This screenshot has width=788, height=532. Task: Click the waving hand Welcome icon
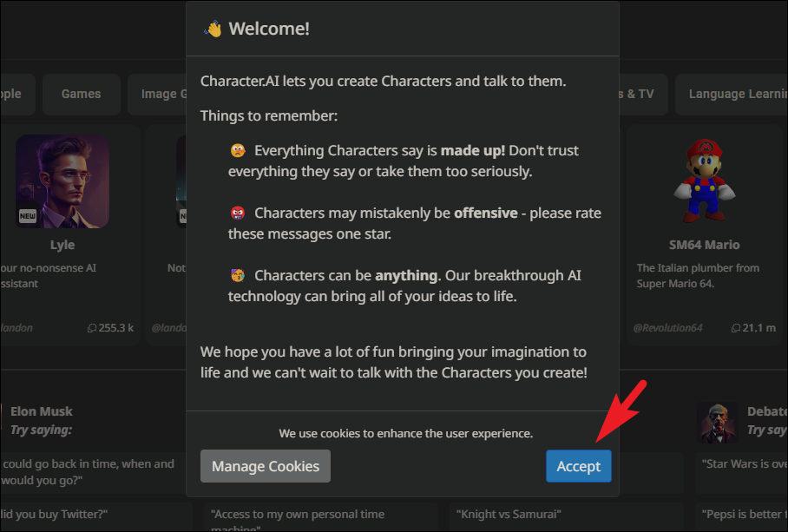coord(213,29)
